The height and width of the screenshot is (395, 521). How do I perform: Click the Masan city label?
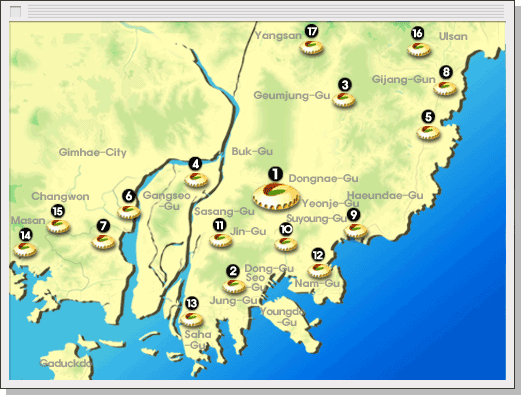point(28,221)
